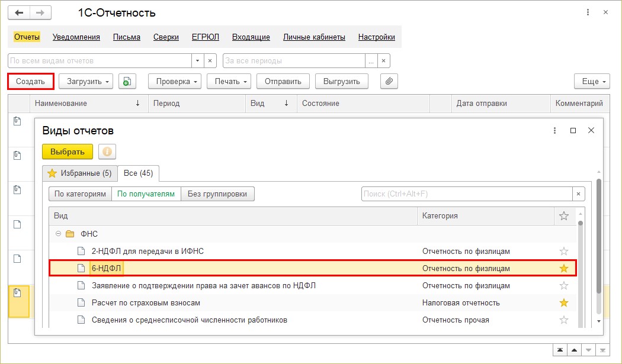Screen dimensions: 622x364
Task: Open the Еще dropdown menu
Action: 592,81
